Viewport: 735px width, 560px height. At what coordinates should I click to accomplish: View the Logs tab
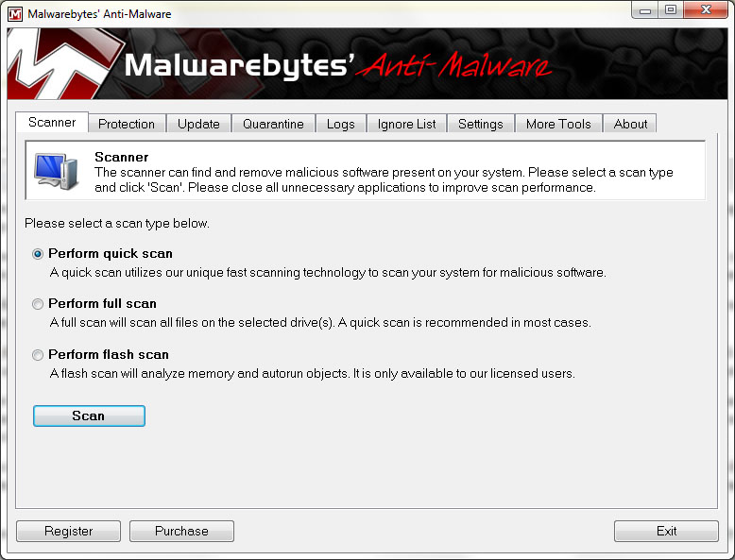(341, 124)
